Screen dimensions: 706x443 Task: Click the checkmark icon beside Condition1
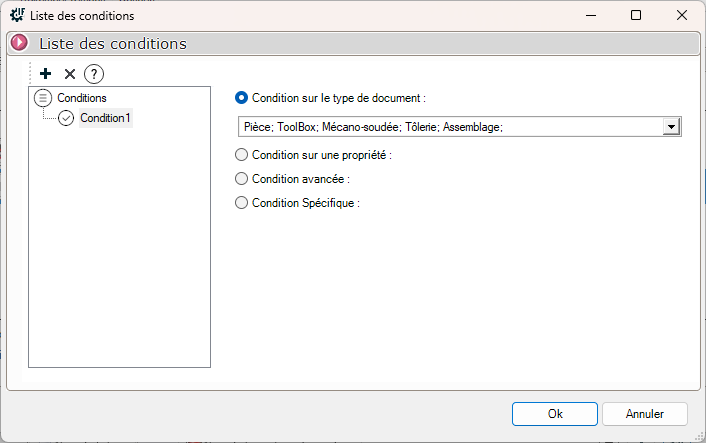(67, 118)
